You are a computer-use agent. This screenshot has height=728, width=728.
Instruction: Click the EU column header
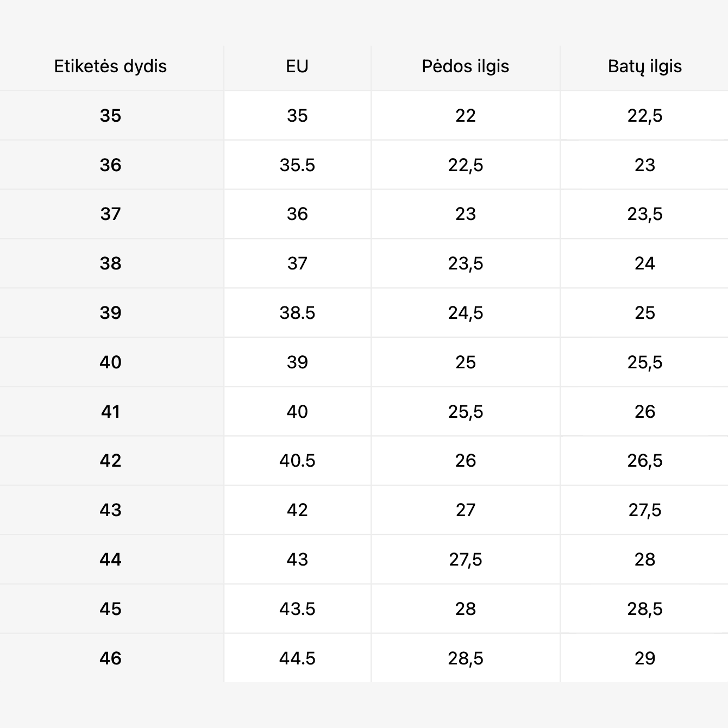pyautogui.click(x=297, y=66)
